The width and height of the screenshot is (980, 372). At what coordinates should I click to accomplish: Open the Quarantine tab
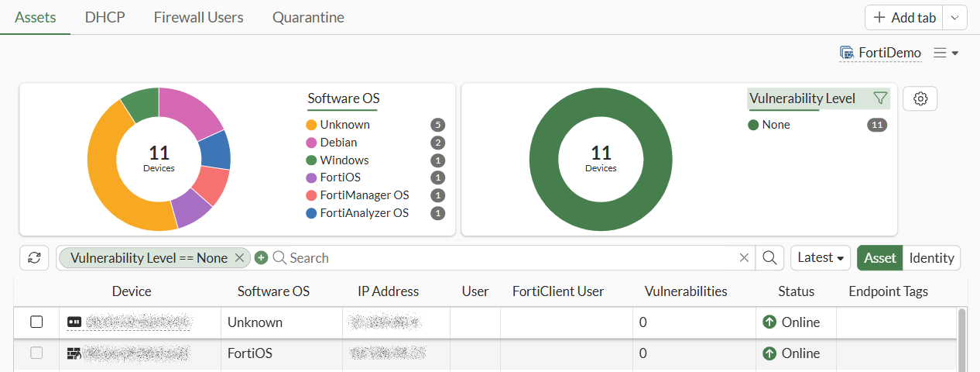pos(308,17)
